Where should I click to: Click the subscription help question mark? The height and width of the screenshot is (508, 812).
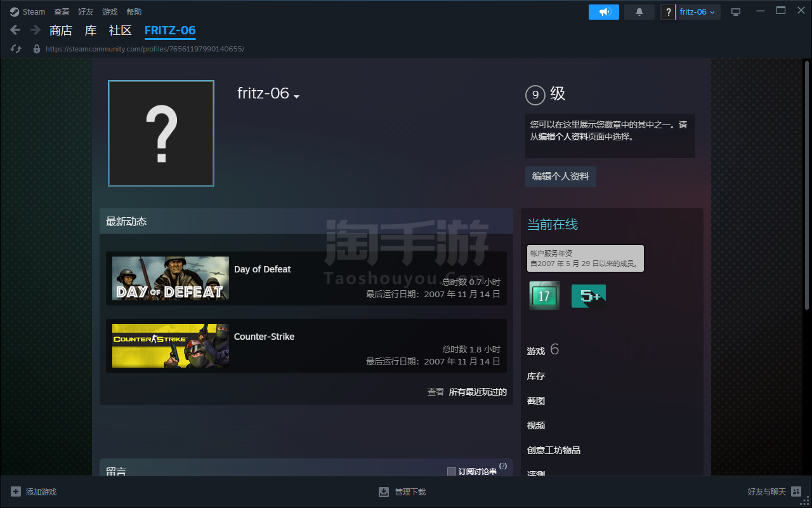pos(503,466)
